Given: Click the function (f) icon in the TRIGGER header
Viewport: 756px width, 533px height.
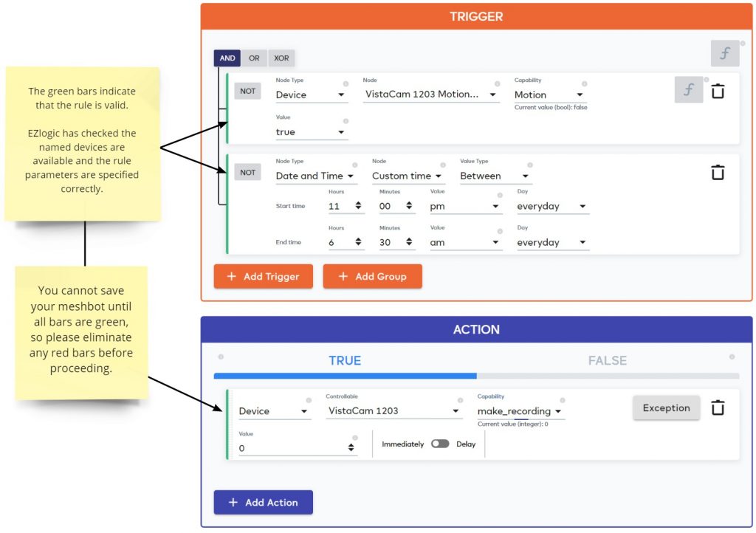Looking at the screenshot, I should point(724,53).
